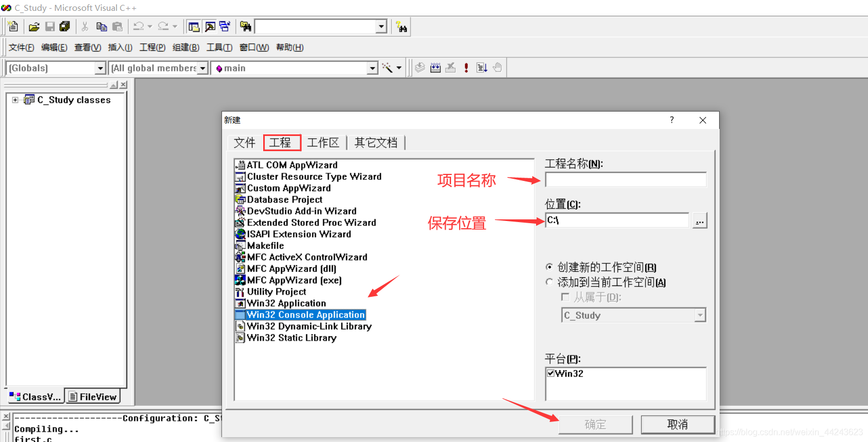Open the 窗口(W) menu
868x442 pixels.
tap(254, 48)
